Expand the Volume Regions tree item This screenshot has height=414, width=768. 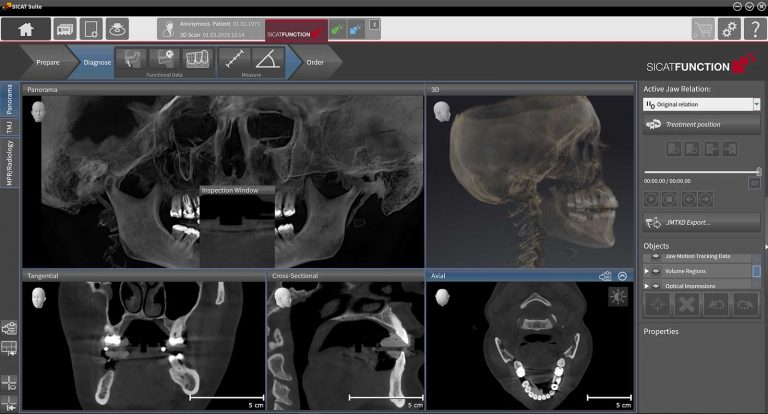(x=645, y=271)
